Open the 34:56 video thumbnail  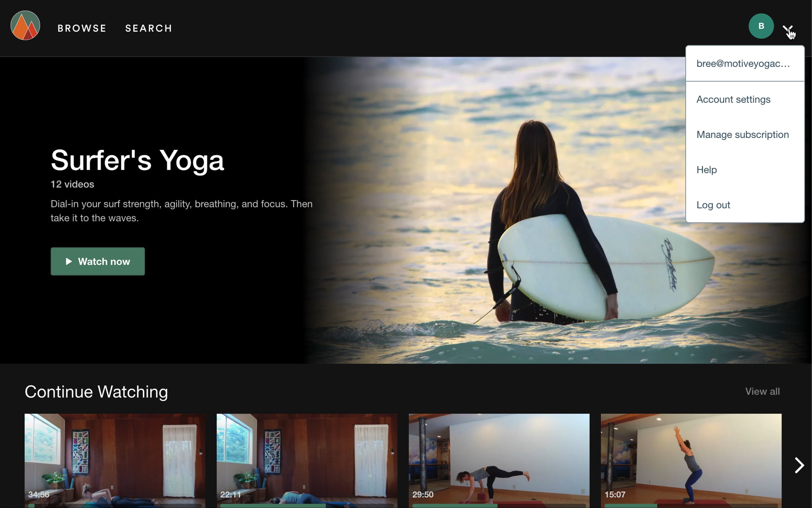point(115,459)
